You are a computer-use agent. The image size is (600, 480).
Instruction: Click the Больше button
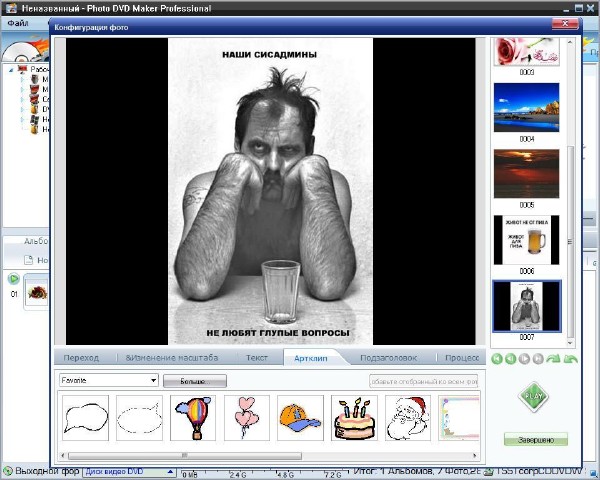(194, 381)
